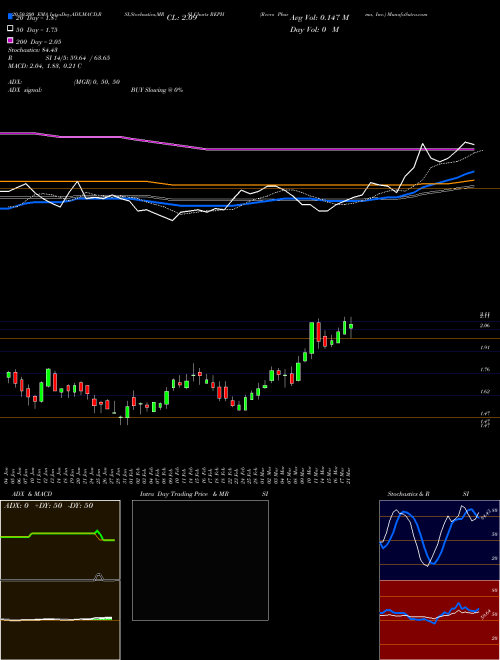Click the 'ADX: 0 +DY: 50 -DY: 50' readout
Image resolution: width=500 pixels, height=660 pixels.
48,506
